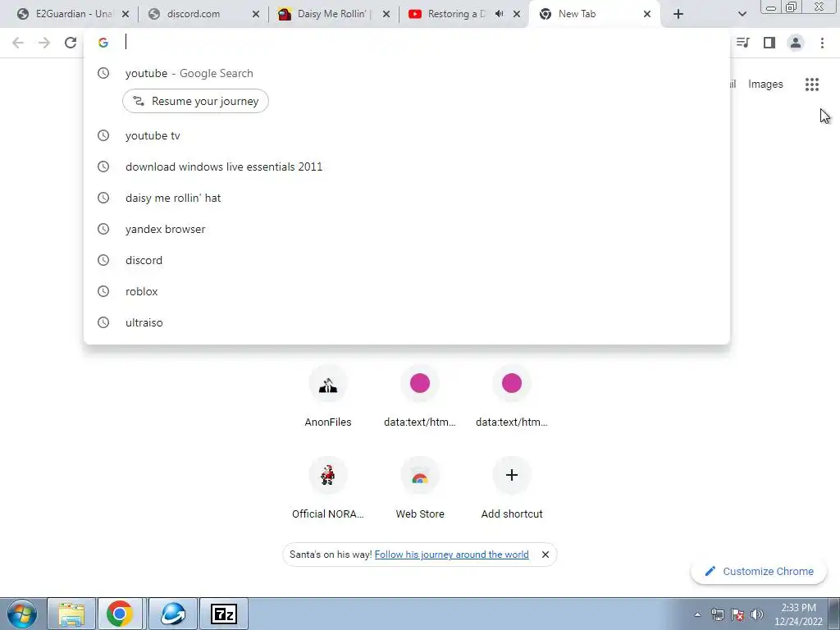Select the 'discord' suggestion
Viewport: 840px width, 630px height.
(407, 260)
